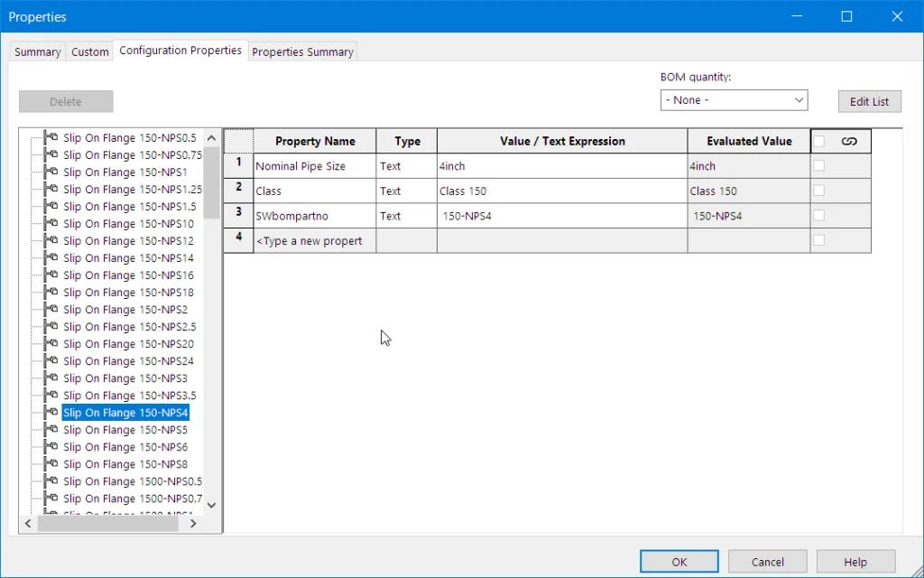The width and height of the screenshot is (924, 578).
Task: Click configuration icon beside Slip On Flange 150-NPS10
Action: pos(51,223)
